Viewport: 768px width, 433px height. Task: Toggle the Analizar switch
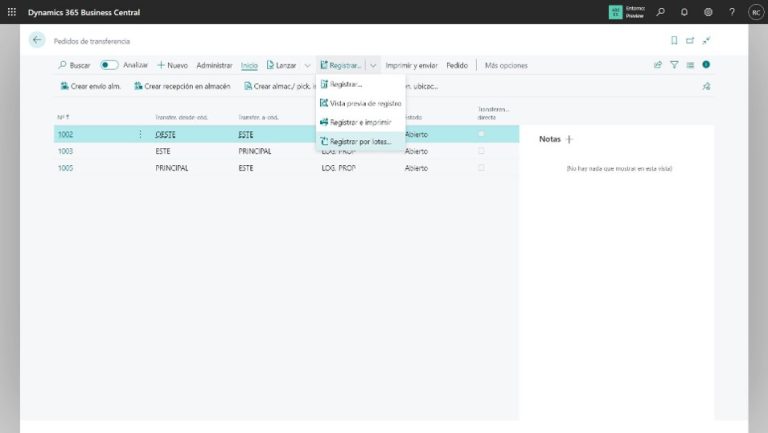[x=109, y=65]
